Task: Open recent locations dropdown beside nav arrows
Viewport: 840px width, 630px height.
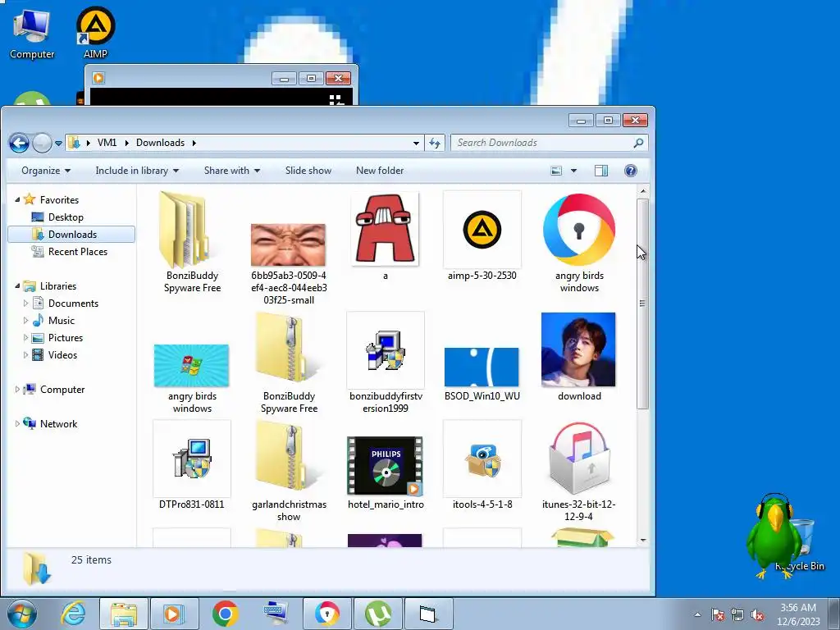Action: pos(58,143)
